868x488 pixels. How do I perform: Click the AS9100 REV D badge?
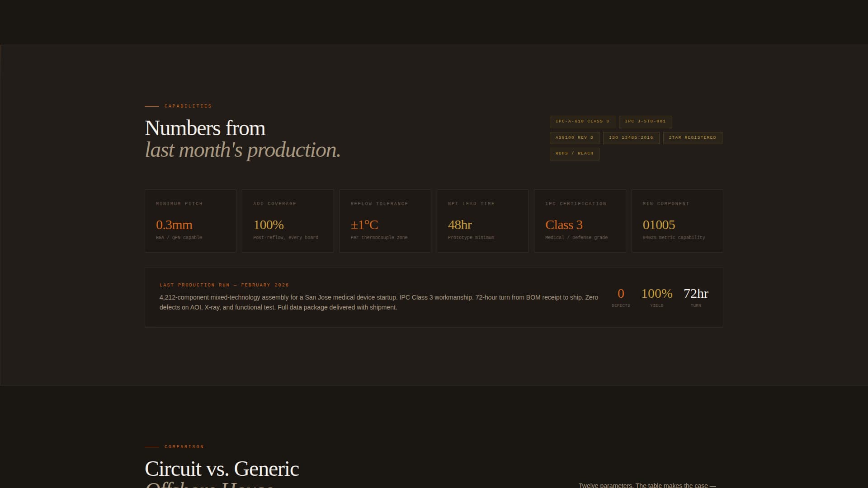(574, 138)
